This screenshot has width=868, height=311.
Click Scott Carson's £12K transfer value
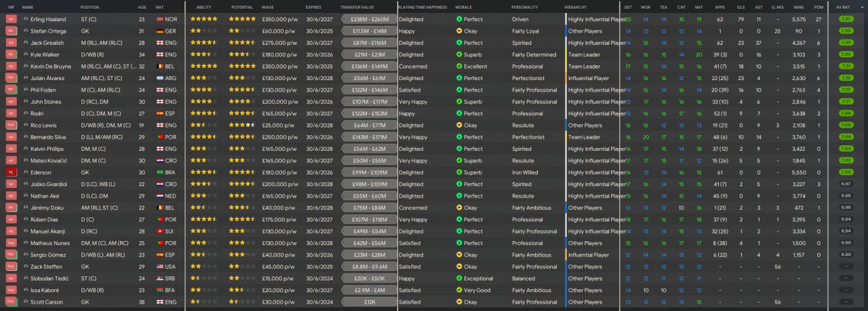370,302
